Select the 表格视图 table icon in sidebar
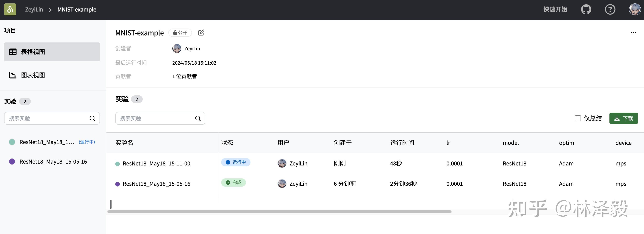The image size is (644, 234). coord(13,52)
